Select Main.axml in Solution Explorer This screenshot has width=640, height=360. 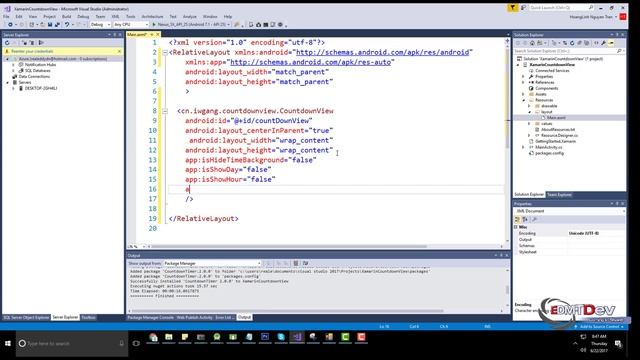click(x=556, y=118)
